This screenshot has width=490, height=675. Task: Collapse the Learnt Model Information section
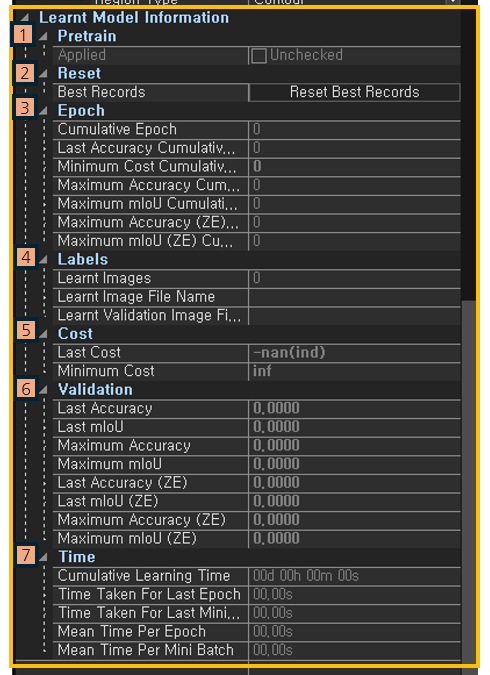point(24,18)
